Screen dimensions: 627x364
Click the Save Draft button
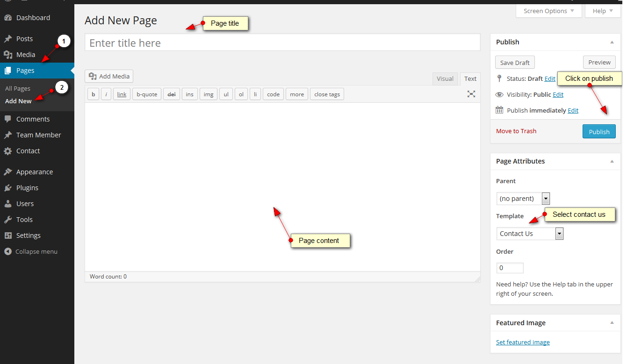tap(515, 63)
